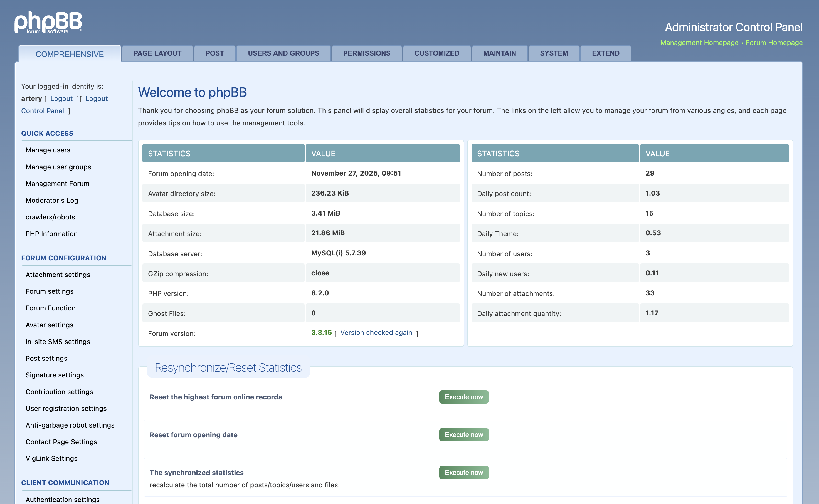Open Attachment settings in Forum Configuration

58,275
